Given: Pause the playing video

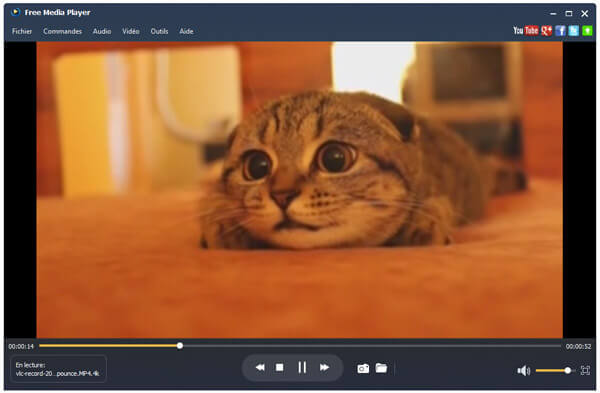Looking at the screenshot, I should tap(302, 368).
